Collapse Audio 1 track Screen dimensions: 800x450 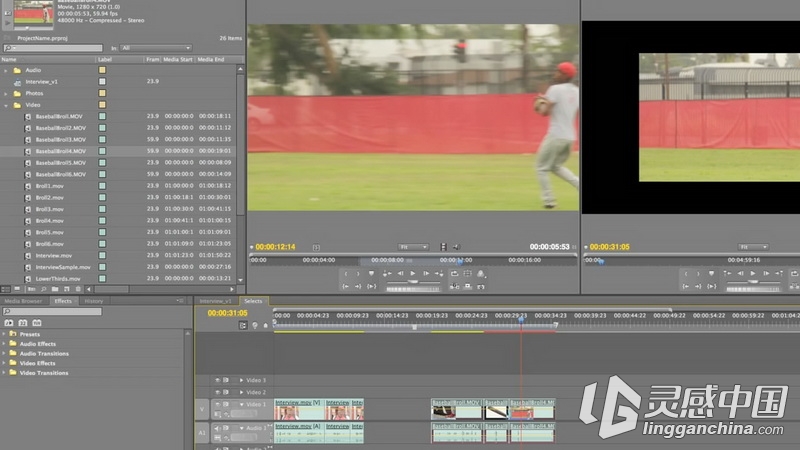point(241,429)
